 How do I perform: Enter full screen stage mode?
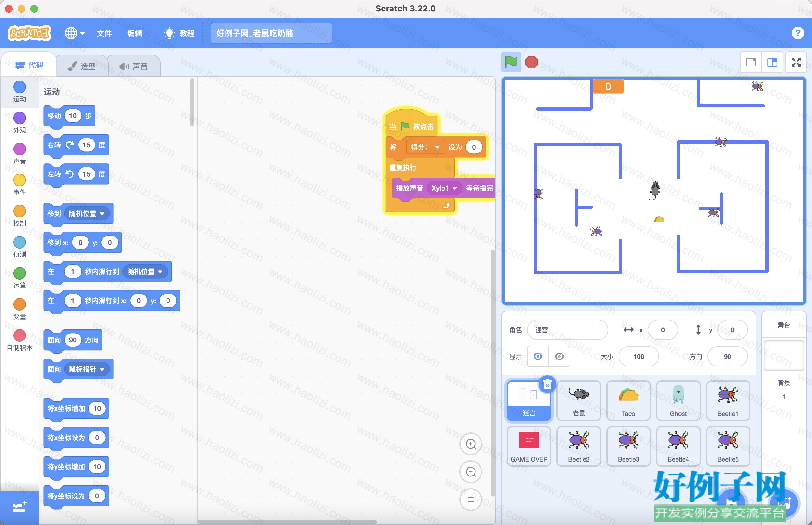pos(796,62)
